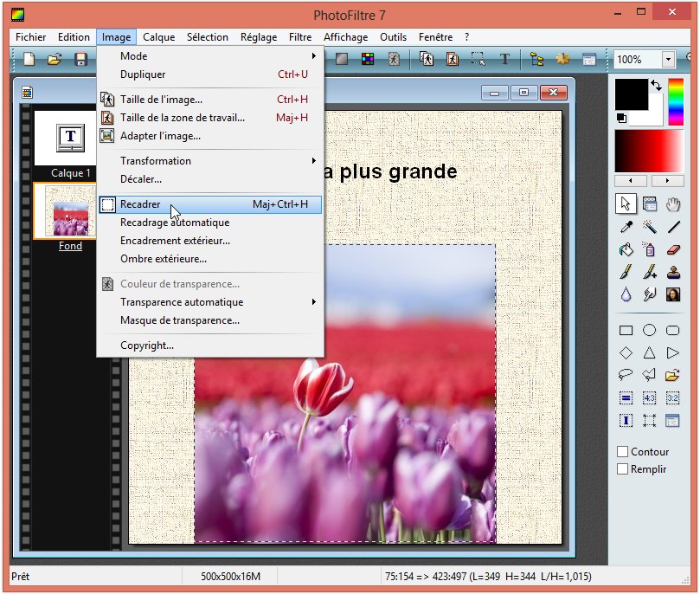Choose the Lasso selection shape
Image resolution: width=700 pixels, height=594 pixels.
point(626,375)
